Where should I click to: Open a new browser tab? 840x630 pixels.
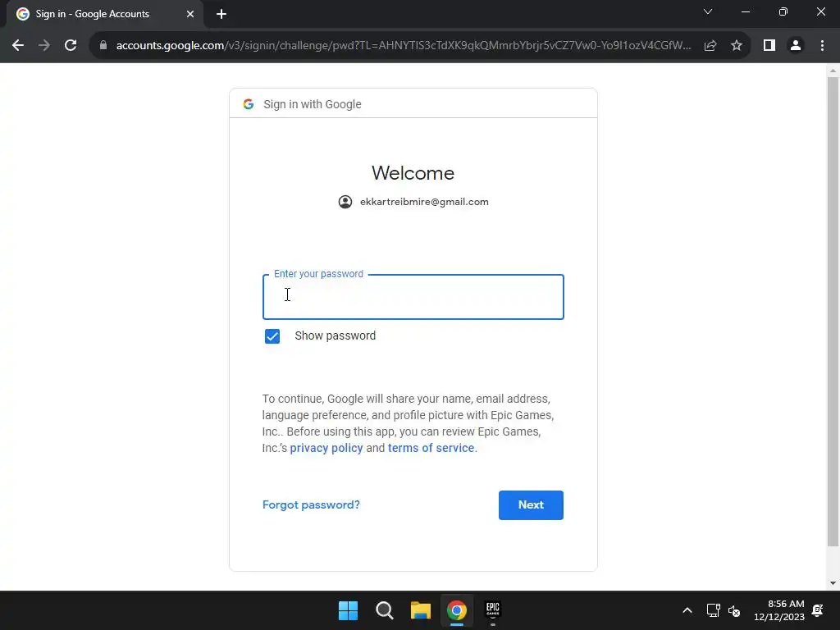coord(221,14)
